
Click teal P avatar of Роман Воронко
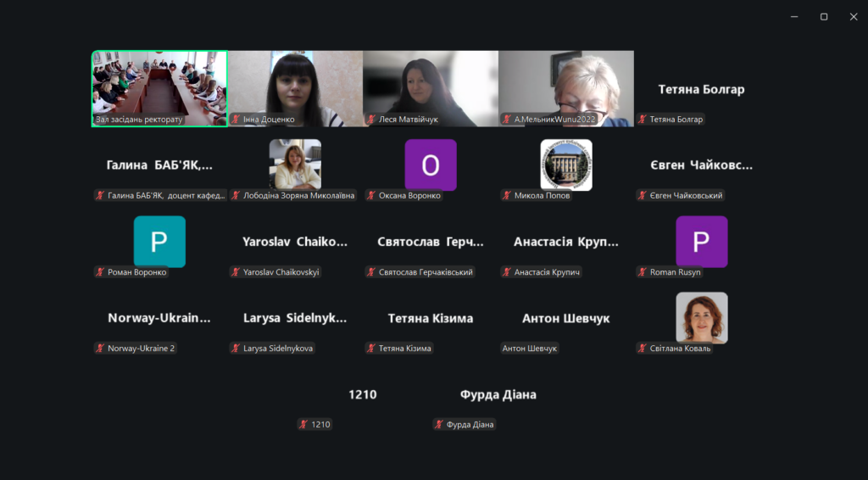click(x=159, y=242)
